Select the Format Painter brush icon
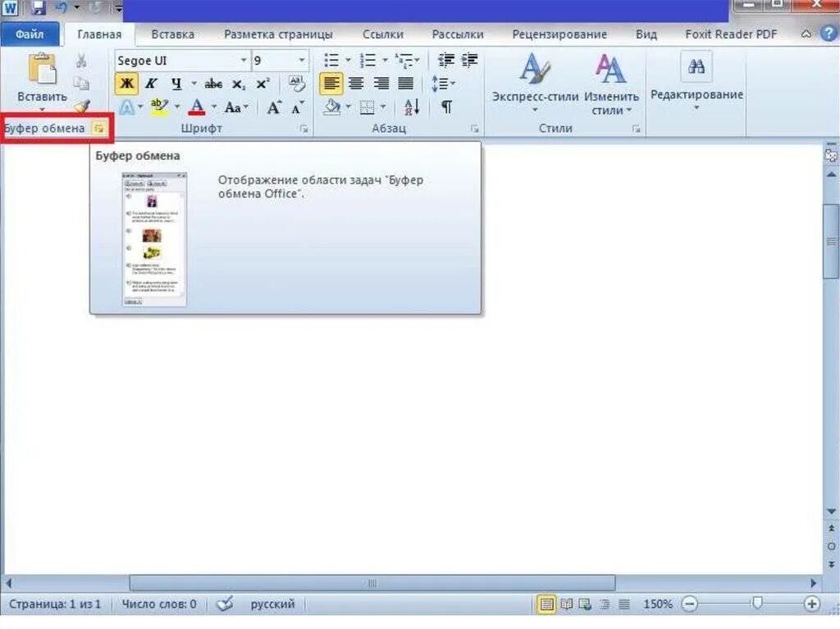The height and width of the screenshot is (629, 840). 81,106
